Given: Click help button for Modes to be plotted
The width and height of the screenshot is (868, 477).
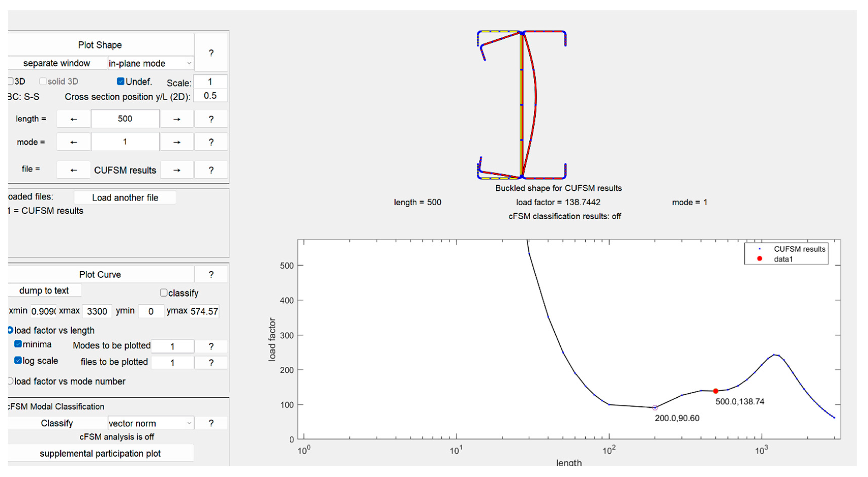Looking at the screenshot, I should coord(211,346).
